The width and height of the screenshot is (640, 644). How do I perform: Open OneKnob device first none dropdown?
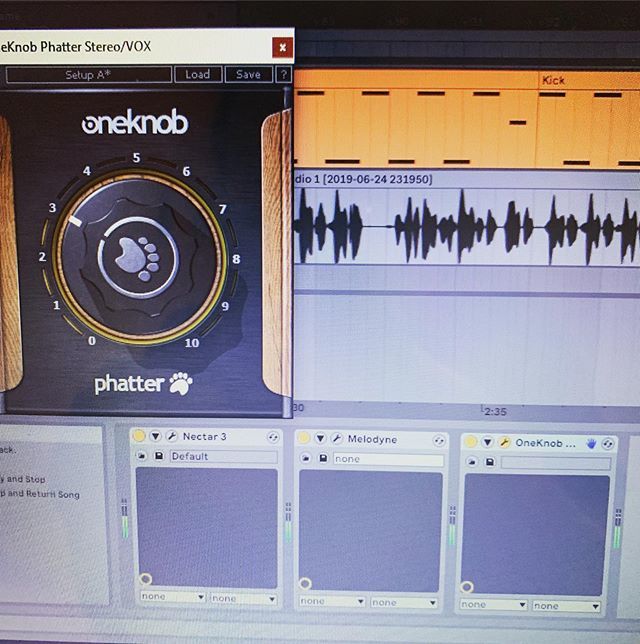click(x=493, y=605)
